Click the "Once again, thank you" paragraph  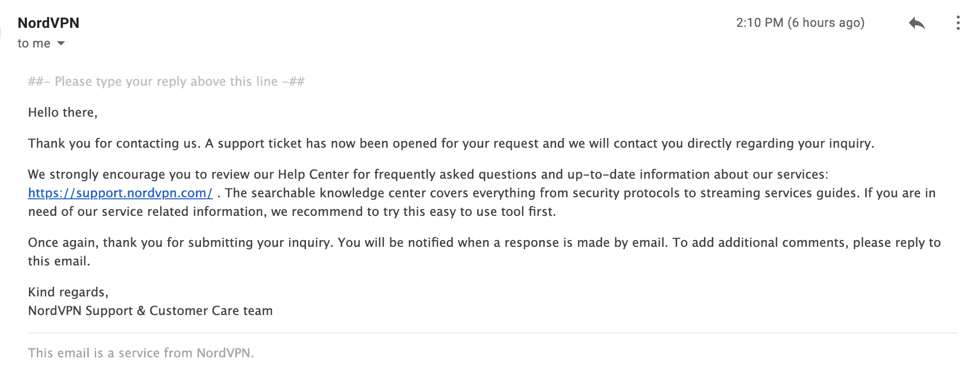coord(484,251)
